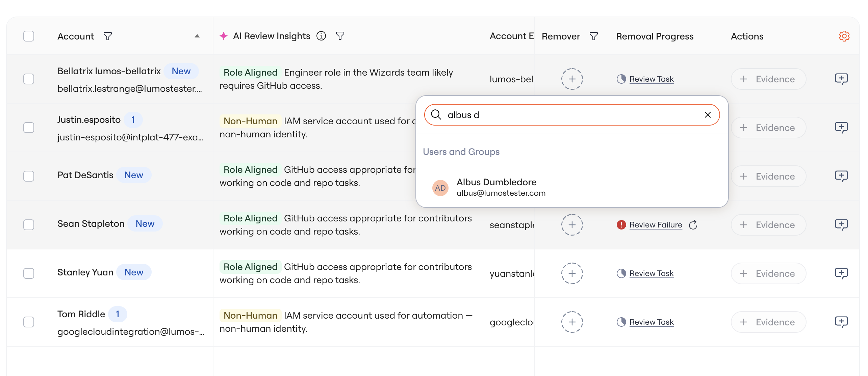Viewport: 868px width, 376px height.
Task: Click the Pat DeSantis account name
Action: 85,175
